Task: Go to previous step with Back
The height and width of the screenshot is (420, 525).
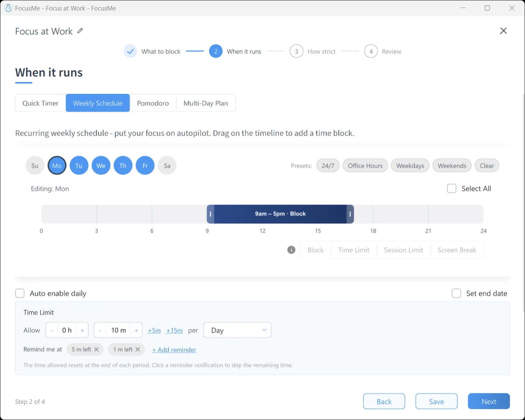Action: tap(384, 401)
